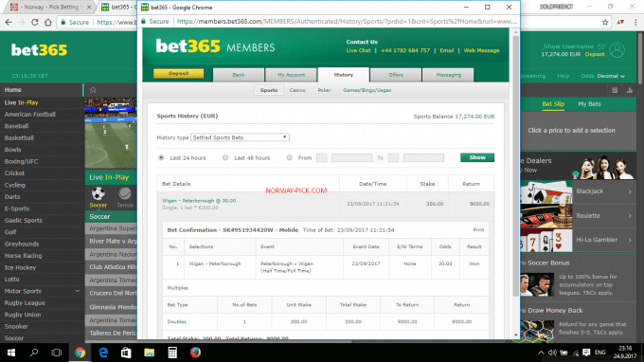Screen dimensions: 644x362
Task: Click the taskbar search magnifier icon
Action: (x=34, y=353)
